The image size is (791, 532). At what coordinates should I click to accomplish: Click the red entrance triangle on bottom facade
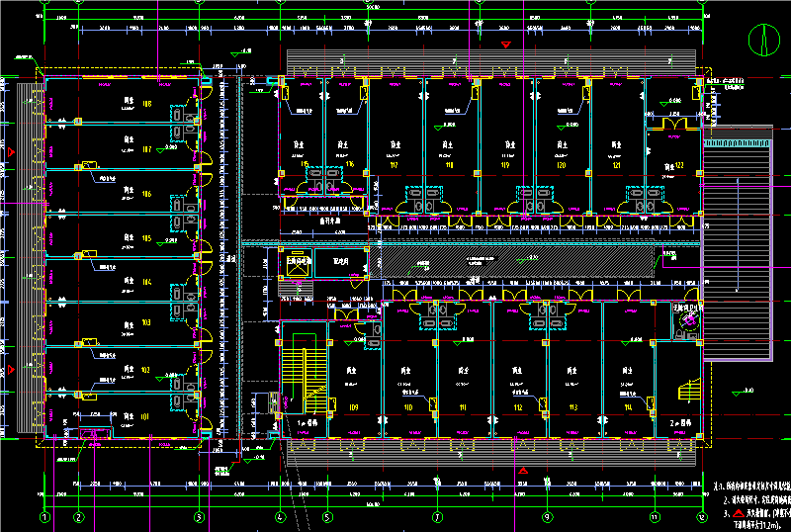point(523,471)
